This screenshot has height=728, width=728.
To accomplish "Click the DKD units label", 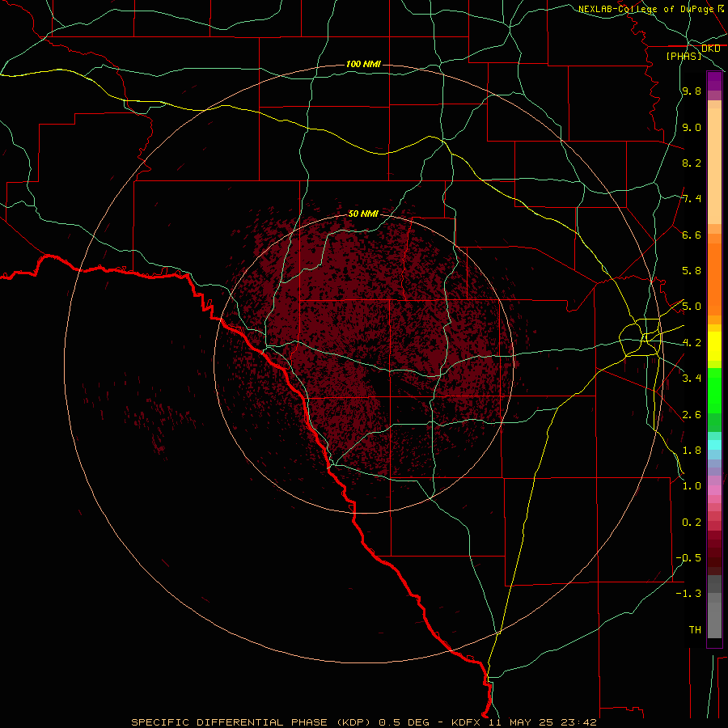I will click(710, 49).
